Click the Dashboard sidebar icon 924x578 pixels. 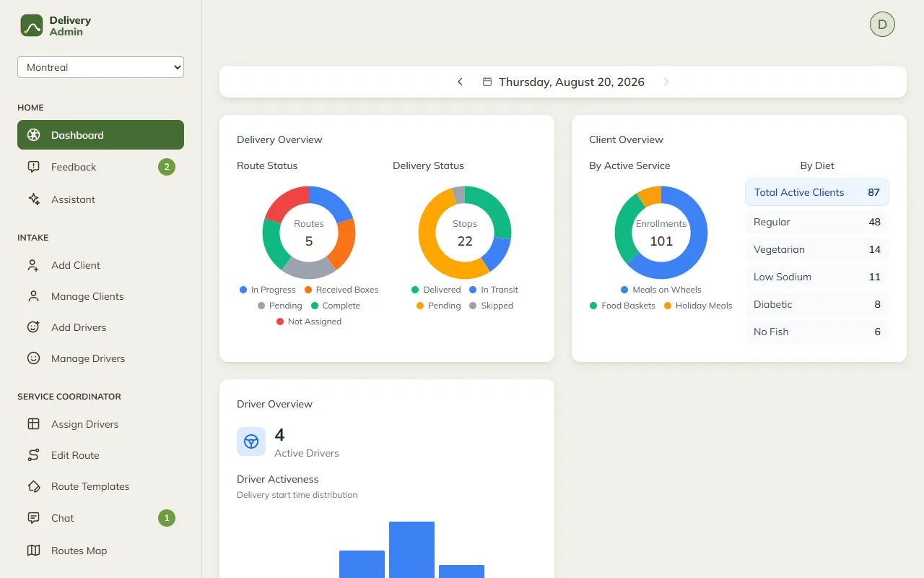(33, 135)
